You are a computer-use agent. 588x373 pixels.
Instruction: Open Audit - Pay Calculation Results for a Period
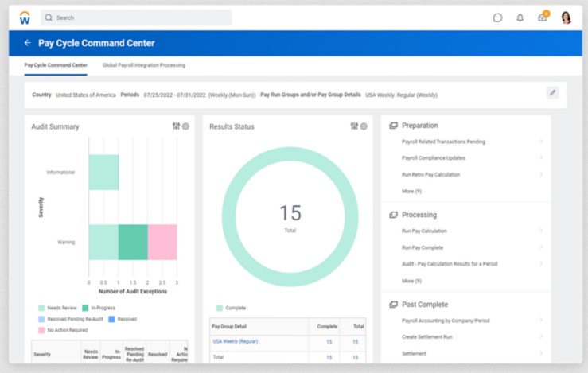point(450,264)
